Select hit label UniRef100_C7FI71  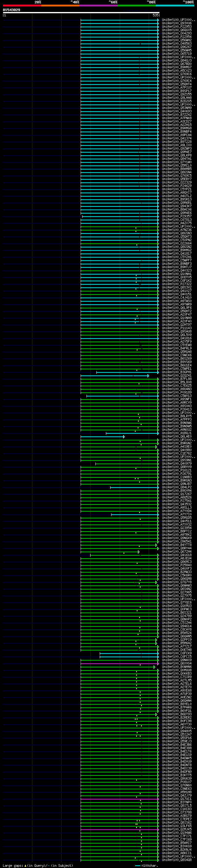coord(177,836)
